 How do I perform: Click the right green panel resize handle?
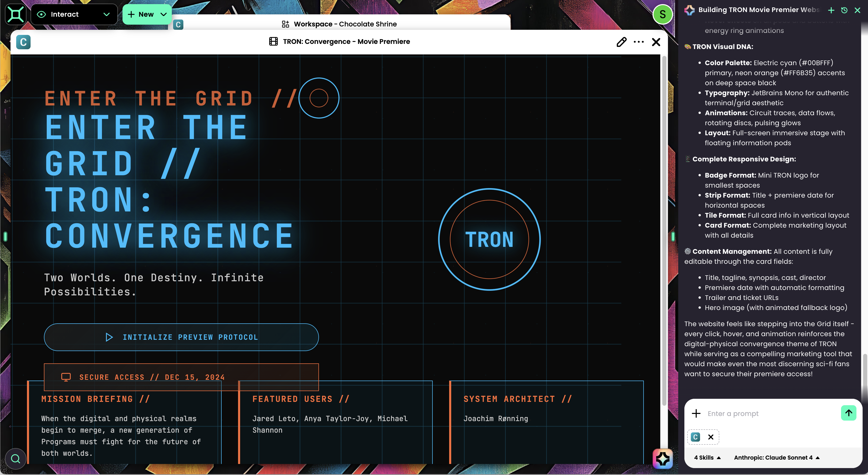click(673, 236)
